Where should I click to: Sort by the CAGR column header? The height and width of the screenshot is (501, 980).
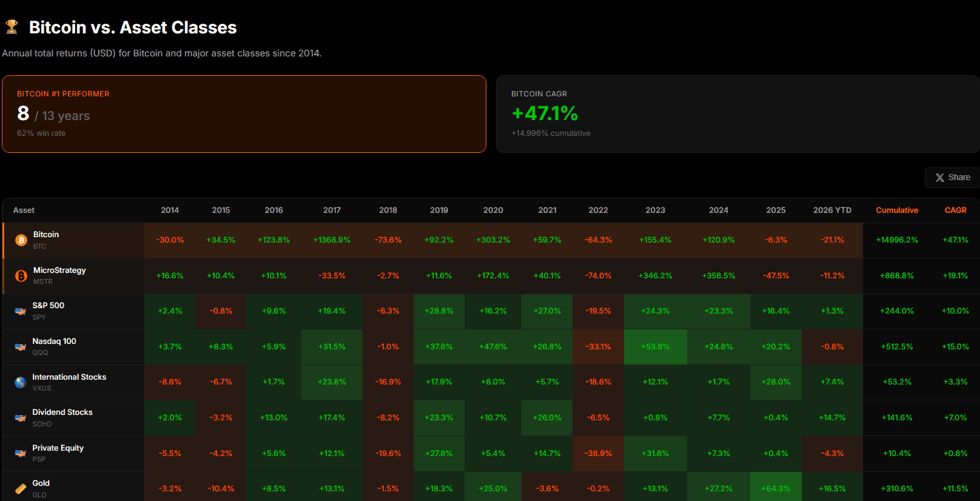coord(955,210)
